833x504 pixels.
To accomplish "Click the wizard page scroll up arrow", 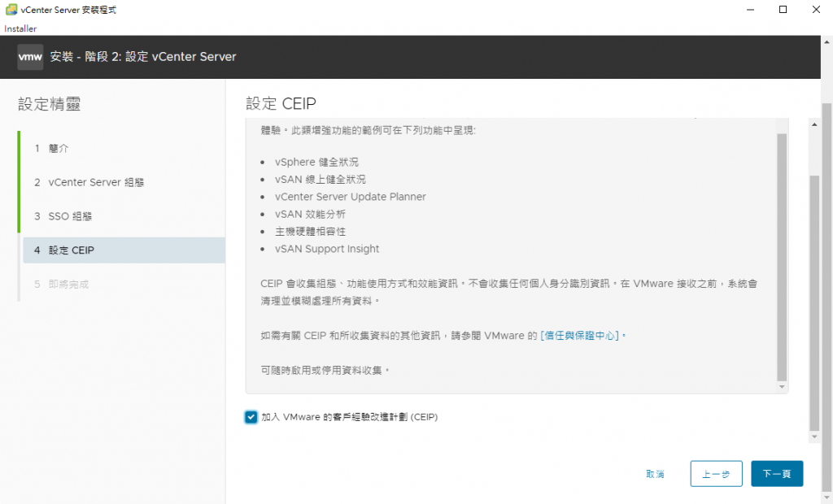I will (x=814, y=125).
